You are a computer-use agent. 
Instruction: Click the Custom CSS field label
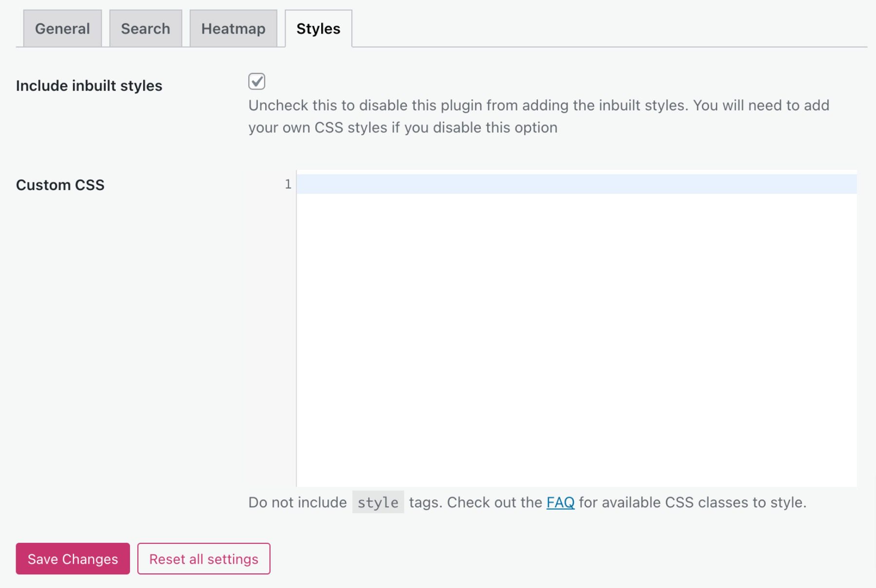[x=60, y=184]
